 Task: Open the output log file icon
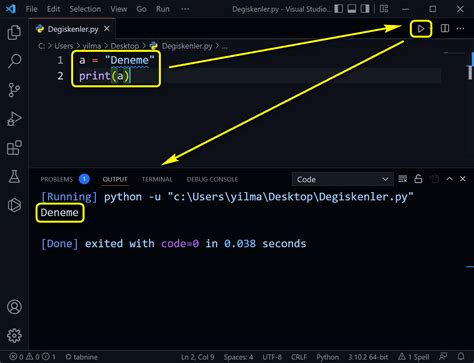pyautogui.click(x=434, y=179)
